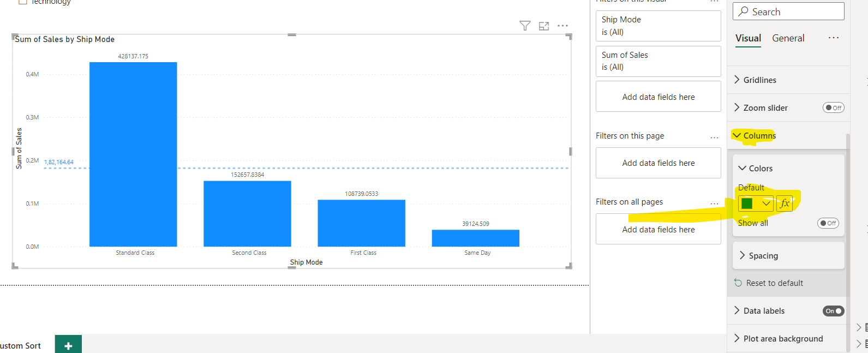Click the Ship Mode axis title
868x353 pixels.
coord(306,262)
